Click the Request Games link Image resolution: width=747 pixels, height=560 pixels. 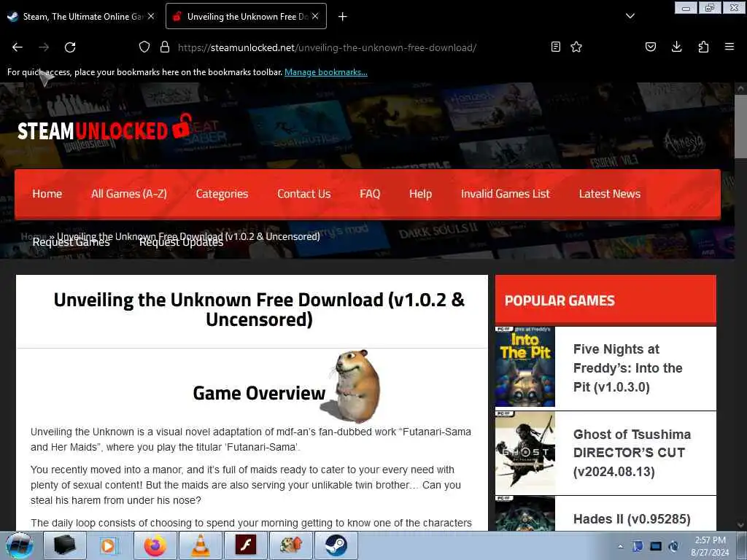71,242
